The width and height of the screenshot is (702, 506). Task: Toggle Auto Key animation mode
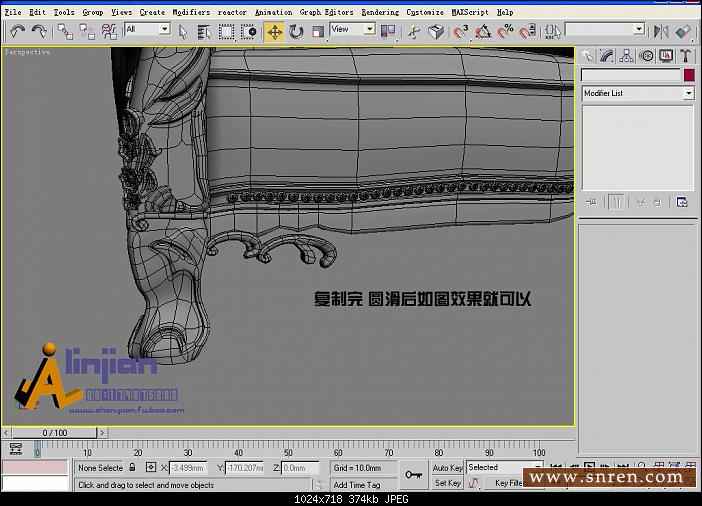[447, 467]
